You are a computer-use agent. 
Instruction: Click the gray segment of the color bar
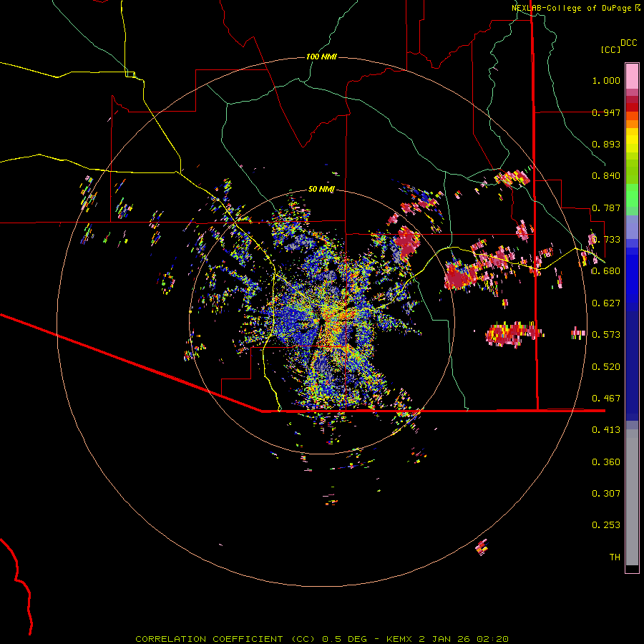click(x=632, y=497)
